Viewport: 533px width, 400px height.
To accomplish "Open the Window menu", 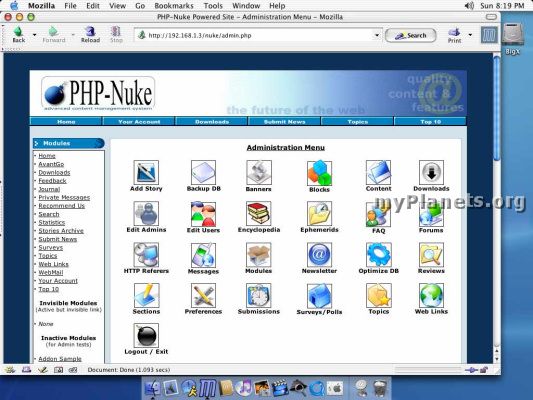I will coord(246,6).
